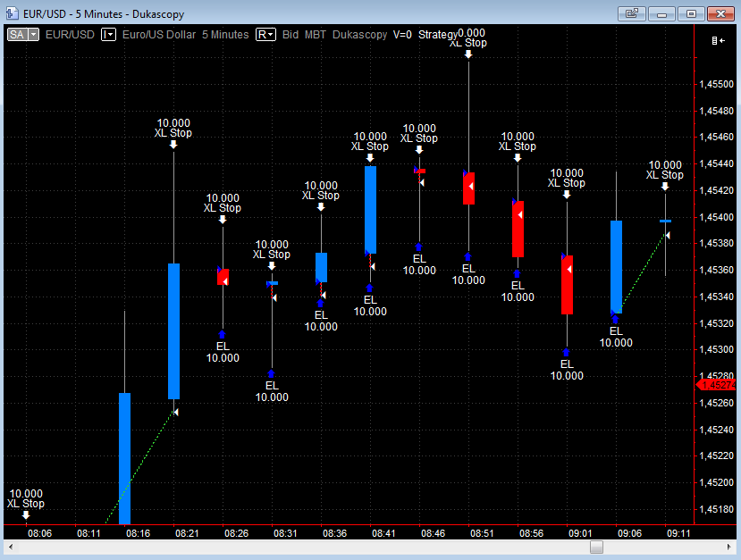Click '5 Minutes' in the status line
The width and height of the screenshot is (741, 560).
coord(225,35)
